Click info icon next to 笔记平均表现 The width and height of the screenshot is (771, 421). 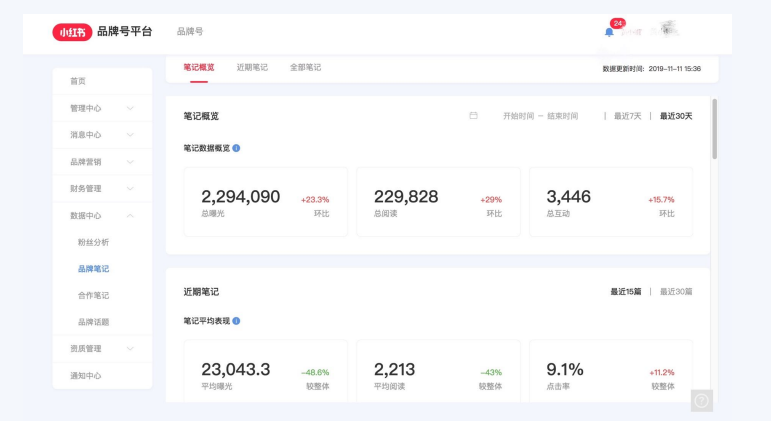pos(236,321)
